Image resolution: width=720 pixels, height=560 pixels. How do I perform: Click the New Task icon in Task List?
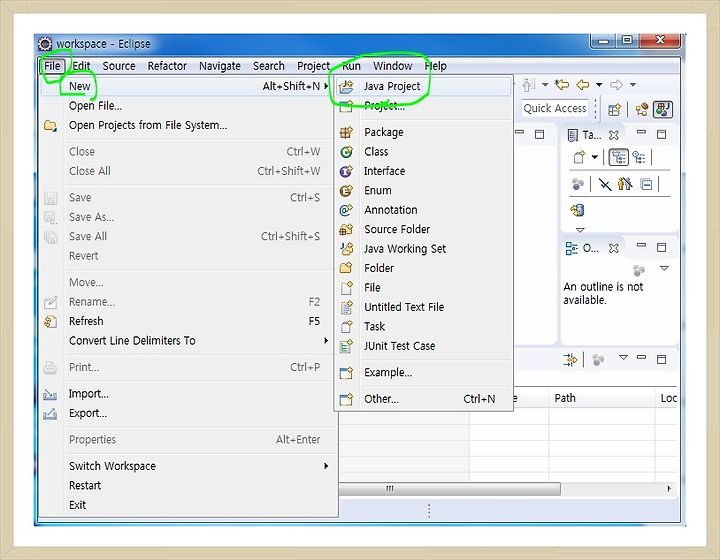coord(579,157)
